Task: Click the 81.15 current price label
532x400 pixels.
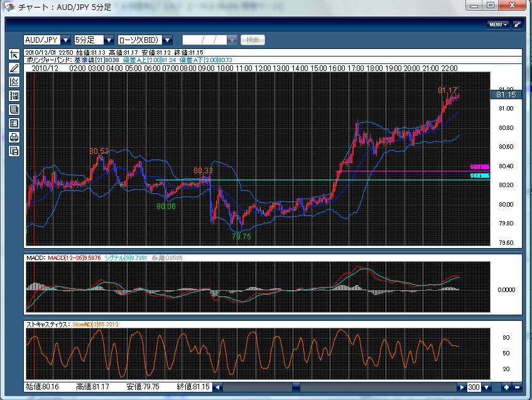Action: click(x=506, y=95)
